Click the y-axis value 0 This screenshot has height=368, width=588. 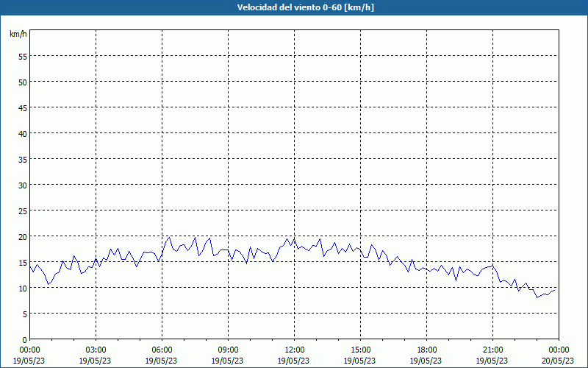coord(24,340)
